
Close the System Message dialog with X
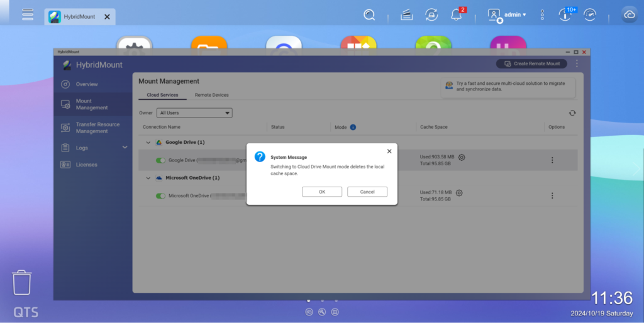pos(389,151)
